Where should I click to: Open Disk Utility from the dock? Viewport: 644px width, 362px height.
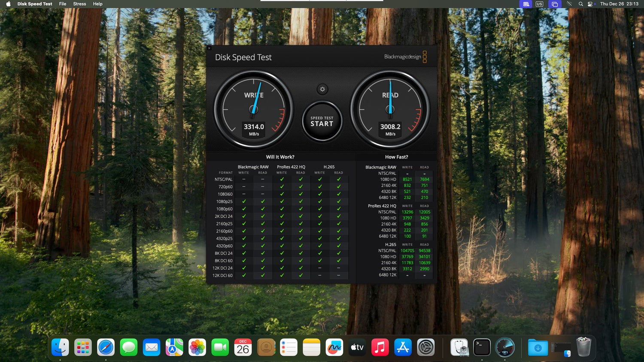(x=459, y=347)
